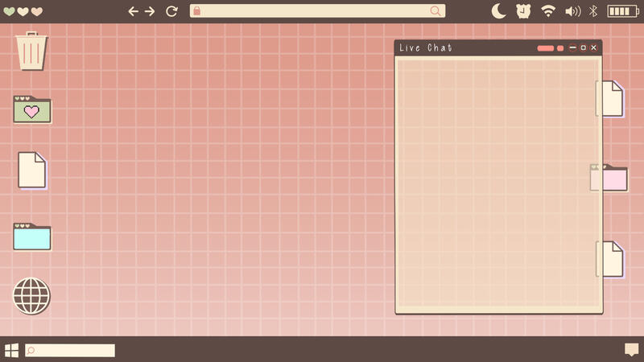Click inside the top address bar
Image resolution: width=644 pixels, height=362 pixels.
pos(317,11)
